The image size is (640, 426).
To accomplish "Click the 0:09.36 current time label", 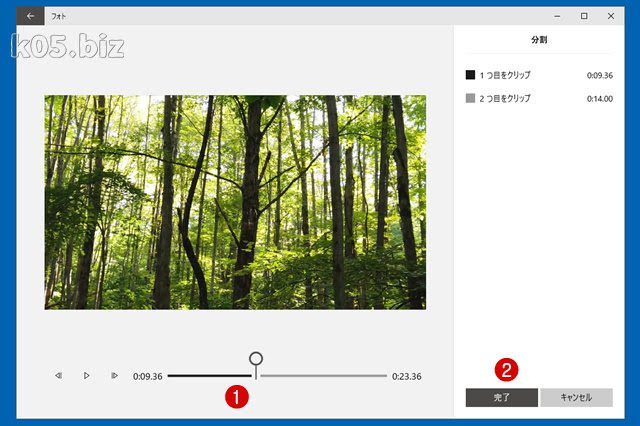I will tap(148, 376).
